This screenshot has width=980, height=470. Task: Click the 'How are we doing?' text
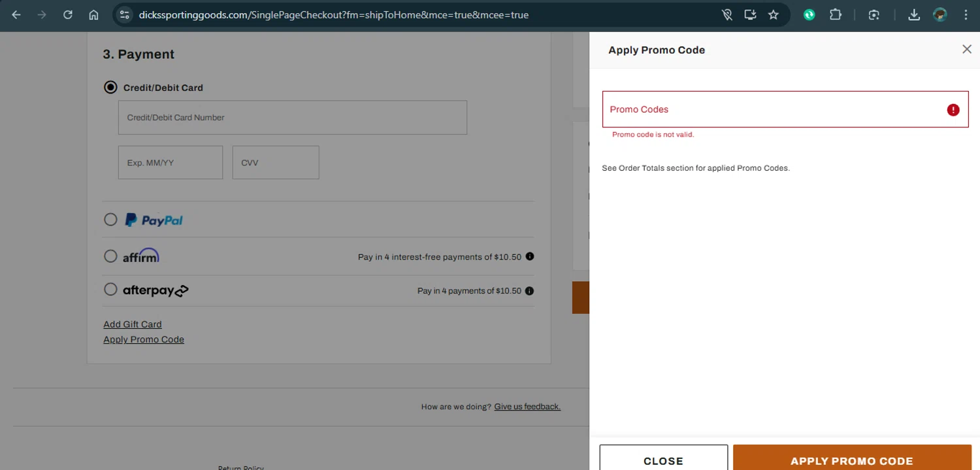click(456, 407)
